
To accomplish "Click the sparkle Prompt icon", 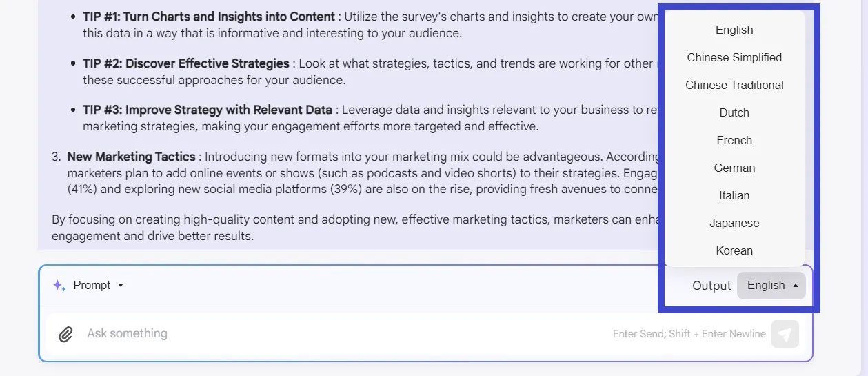I will tap(59, 285).
